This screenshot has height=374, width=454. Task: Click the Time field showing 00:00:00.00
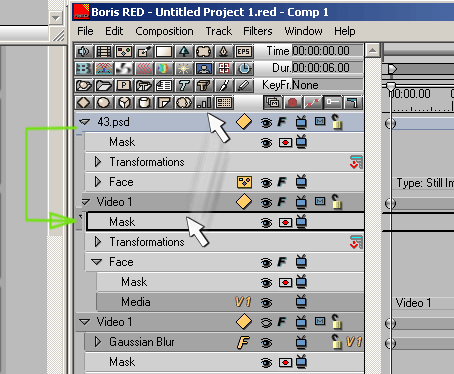pos(327,51)
